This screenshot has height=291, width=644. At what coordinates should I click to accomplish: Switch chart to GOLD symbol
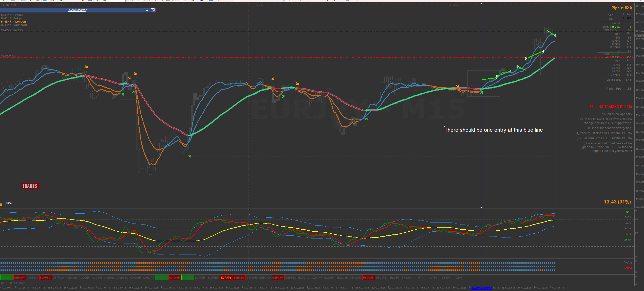point(7,278)
